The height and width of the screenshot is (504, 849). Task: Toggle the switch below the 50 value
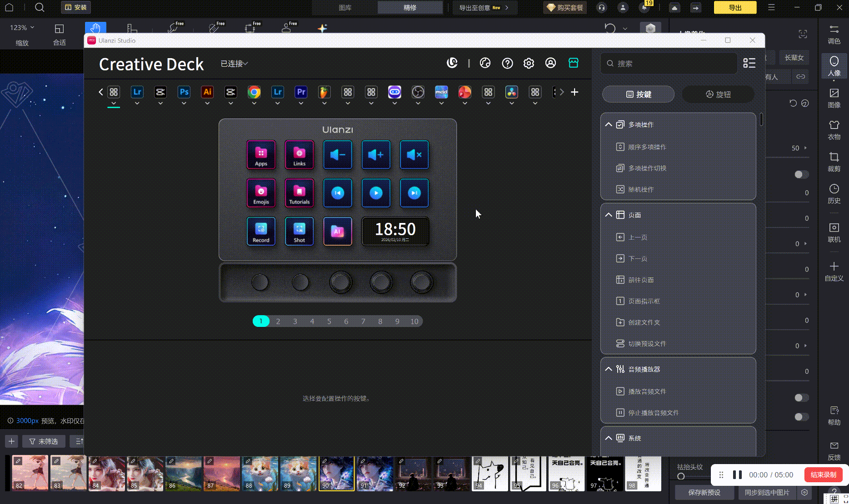801,174
